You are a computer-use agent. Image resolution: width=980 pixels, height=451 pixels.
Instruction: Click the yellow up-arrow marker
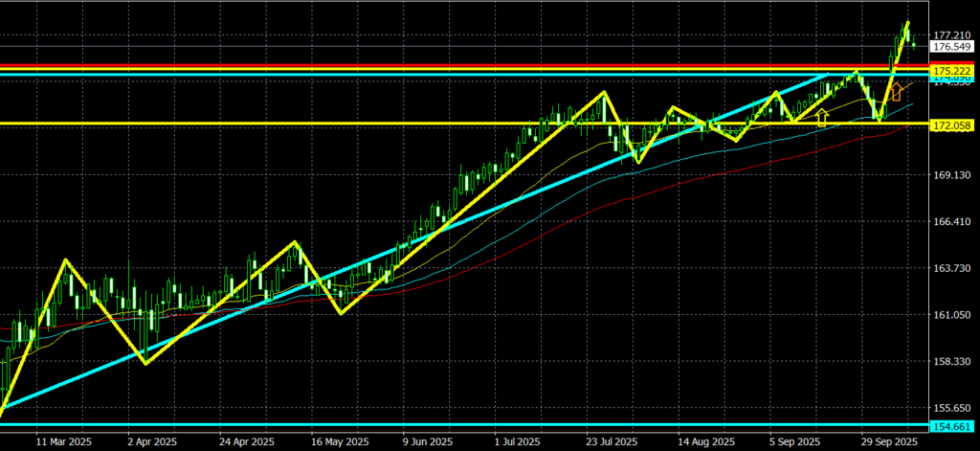point(821,118)
